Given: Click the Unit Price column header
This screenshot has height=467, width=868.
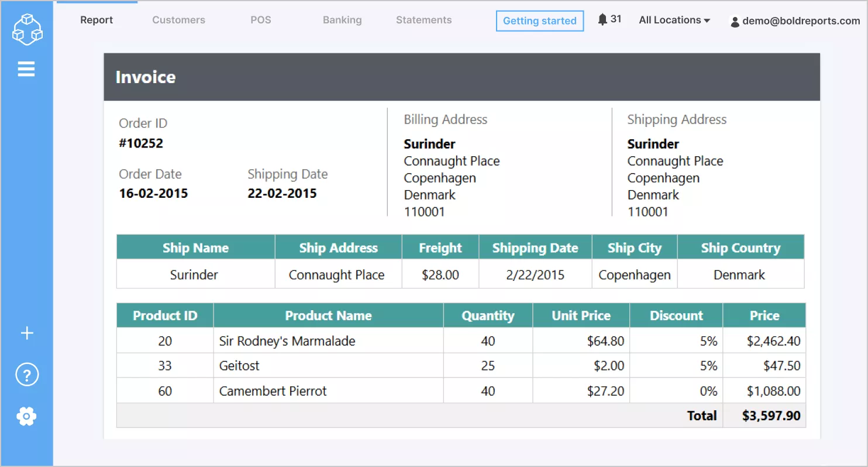Looking at the screenshot, I should (581, 315).
